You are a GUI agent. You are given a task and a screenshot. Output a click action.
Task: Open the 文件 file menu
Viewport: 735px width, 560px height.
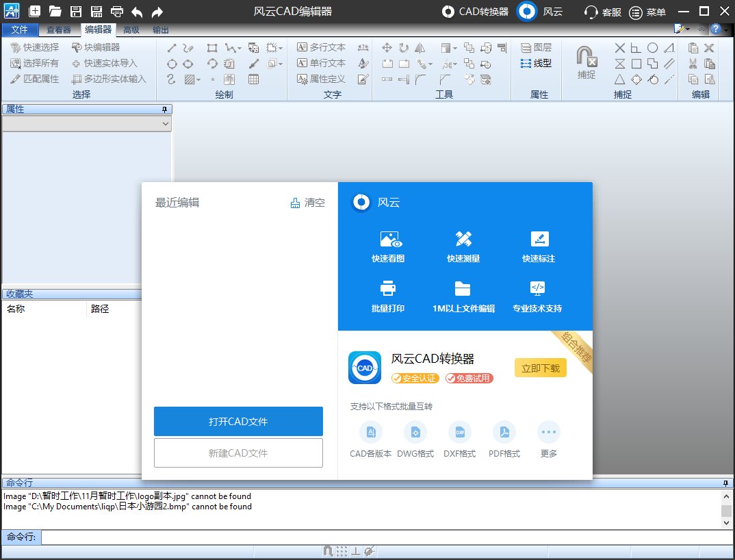20,29
